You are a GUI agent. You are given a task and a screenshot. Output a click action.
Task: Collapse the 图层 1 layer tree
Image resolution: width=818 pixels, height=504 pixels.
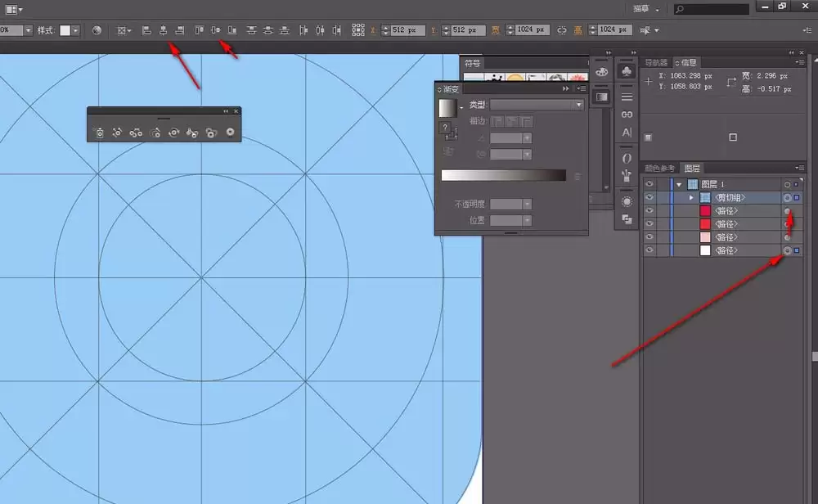[x=679, y=185]
